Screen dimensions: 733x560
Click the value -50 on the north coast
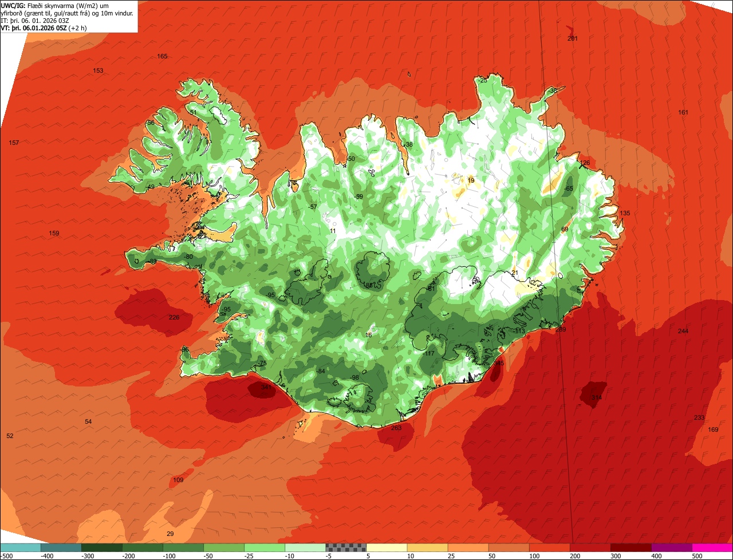point(350,159)
